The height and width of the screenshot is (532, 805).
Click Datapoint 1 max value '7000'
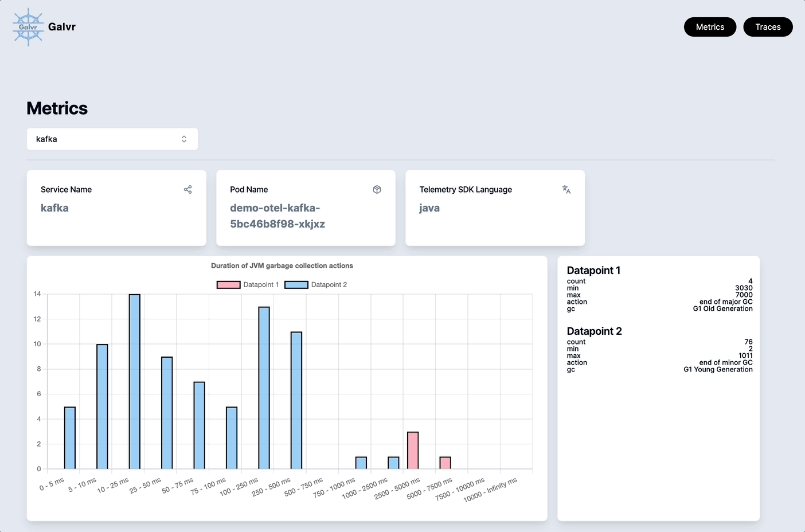[744, 295]
